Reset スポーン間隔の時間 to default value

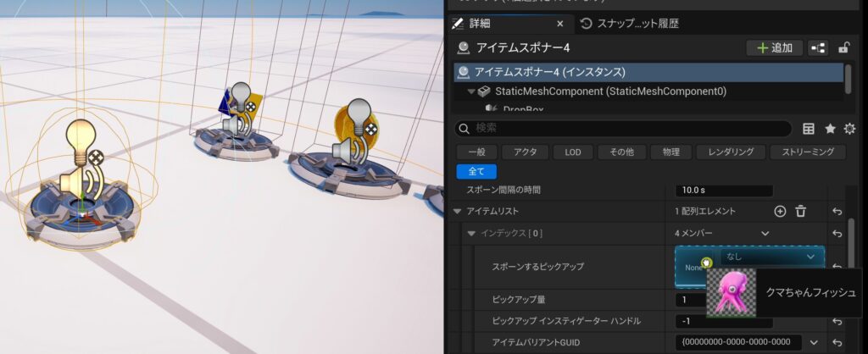tap(836, 191)
